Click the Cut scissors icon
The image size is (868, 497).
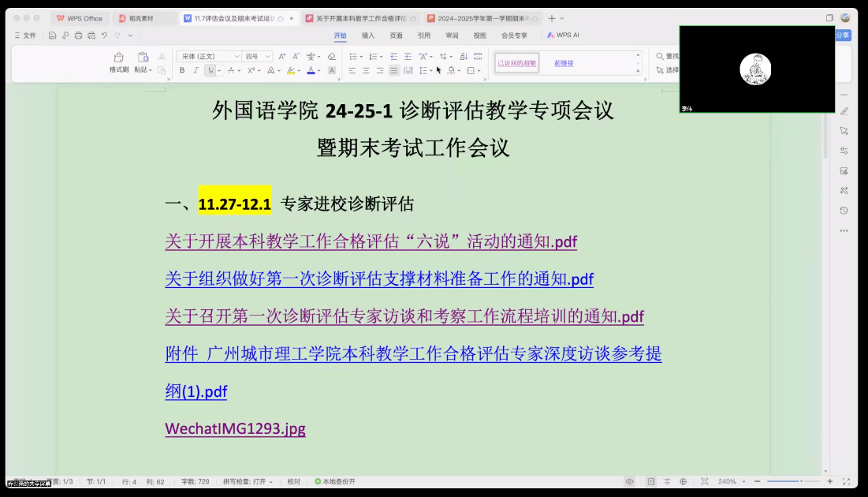click(162, 57)
